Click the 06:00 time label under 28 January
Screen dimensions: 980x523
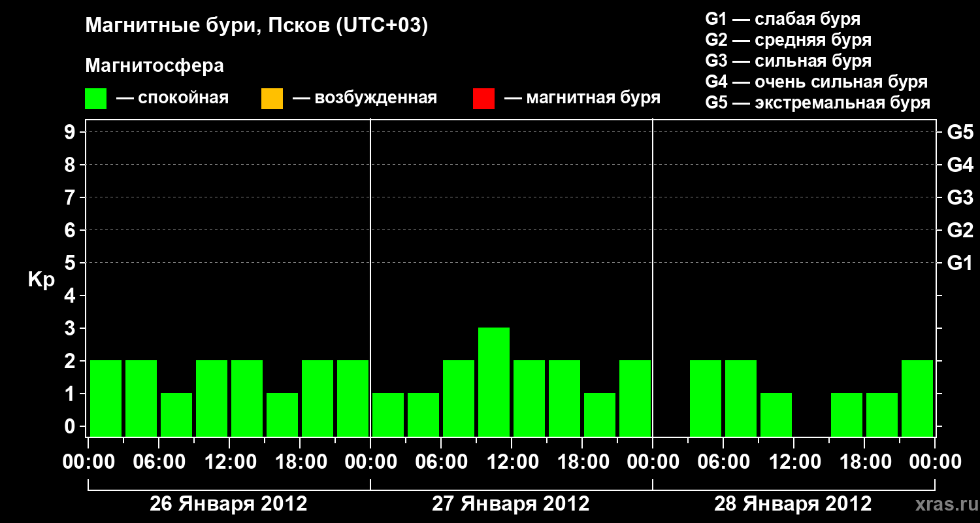(x=723, y=462)
